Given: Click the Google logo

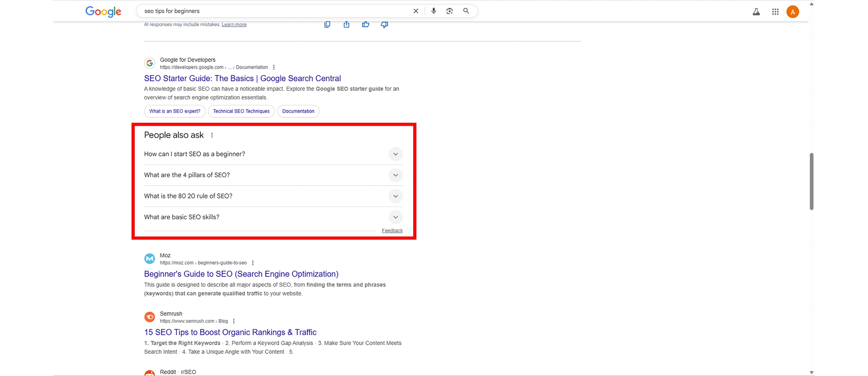Looking at the screenshot, I should coord(103,11).
